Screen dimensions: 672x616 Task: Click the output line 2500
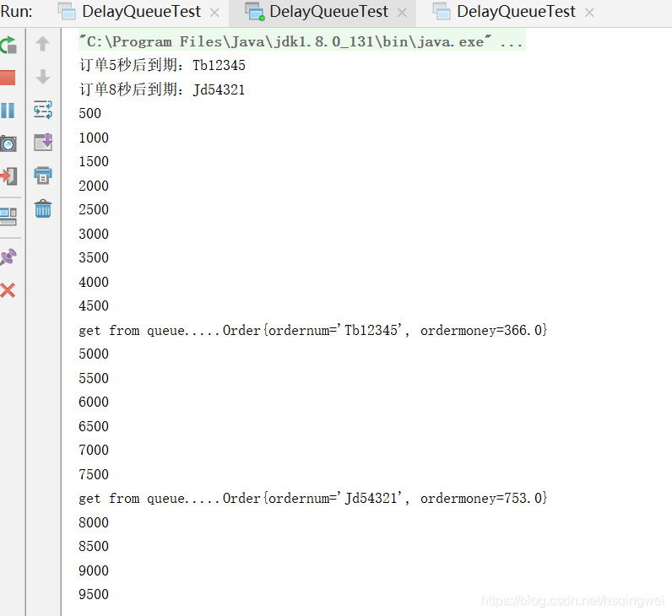click(x=94, y=209)
